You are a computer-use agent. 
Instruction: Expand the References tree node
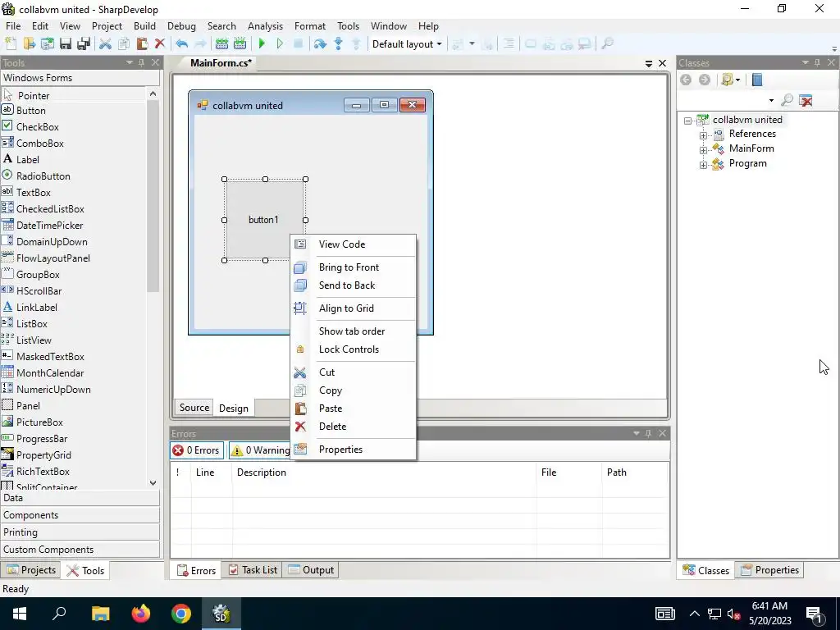[x=703, y=135]
